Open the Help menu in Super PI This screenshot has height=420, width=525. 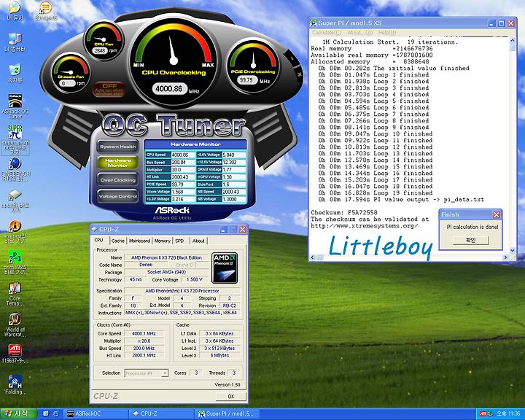(387, 33)
